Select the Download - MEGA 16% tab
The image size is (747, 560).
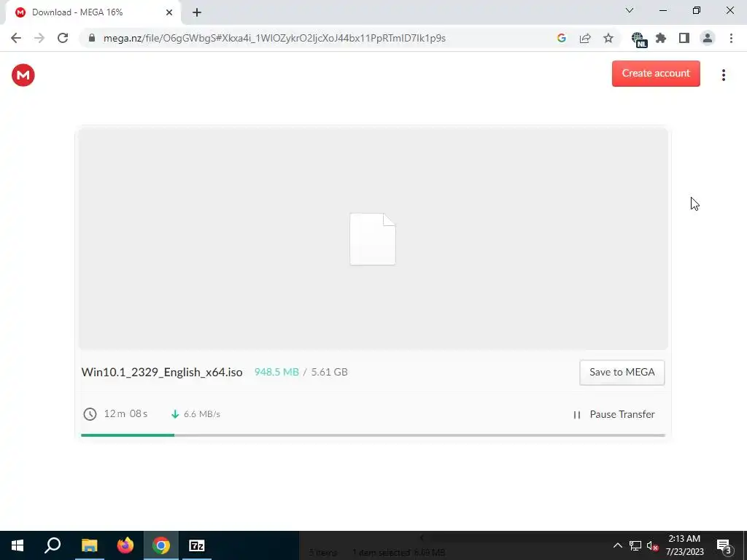click(93, 12)
